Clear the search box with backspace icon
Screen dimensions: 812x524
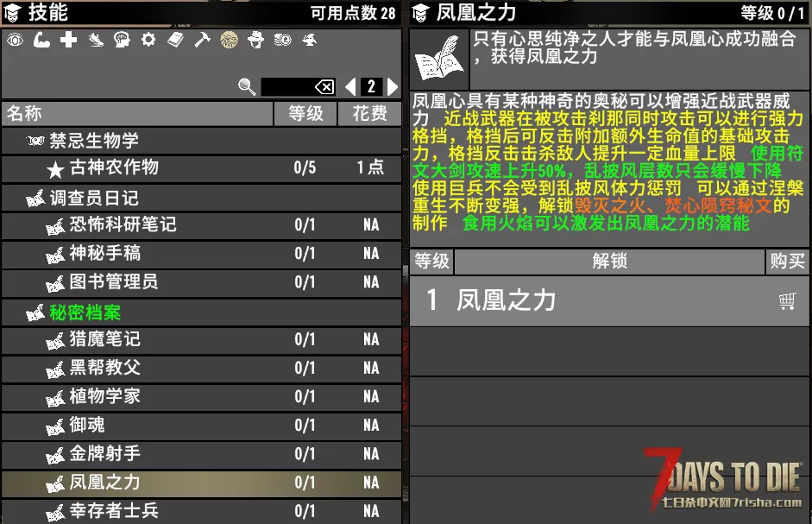tap(324, 87)
